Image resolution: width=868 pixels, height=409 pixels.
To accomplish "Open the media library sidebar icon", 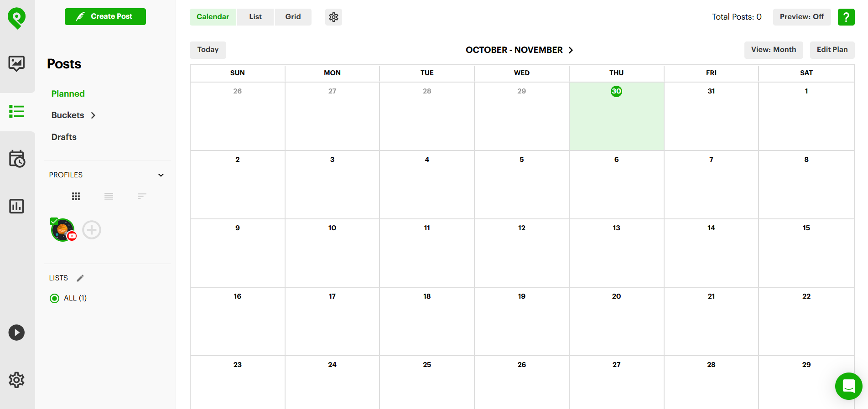I will pyautogui.click(x=16, y=63).
